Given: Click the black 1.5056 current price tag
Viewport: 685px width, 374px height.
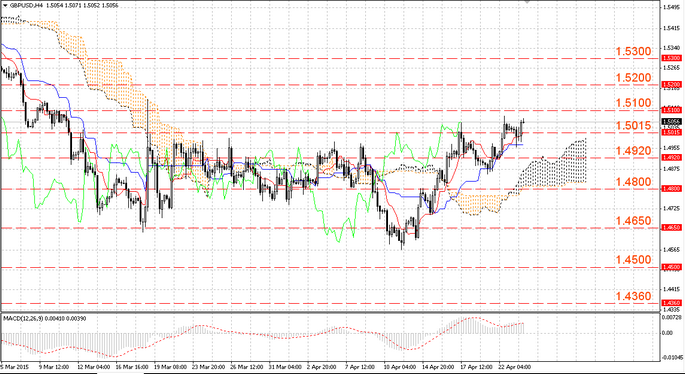Looking at the screenshot, I should click(671, 121).
